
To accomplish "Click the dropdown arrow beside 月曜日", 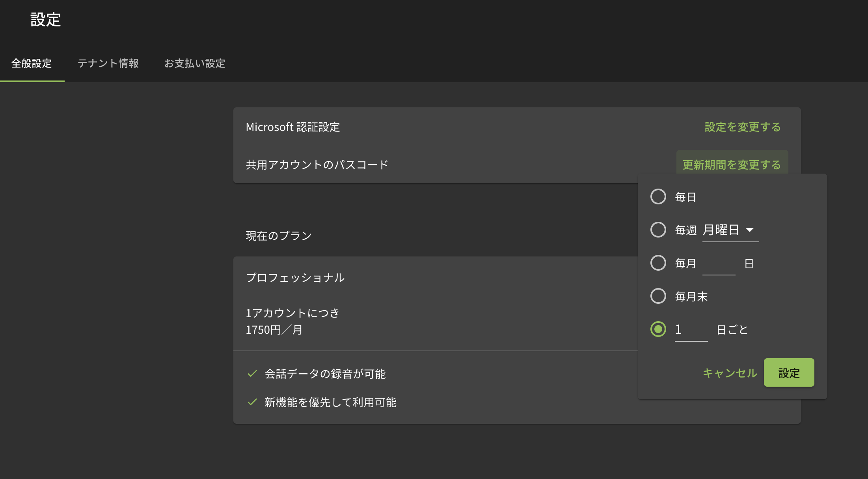I will 750,230.
